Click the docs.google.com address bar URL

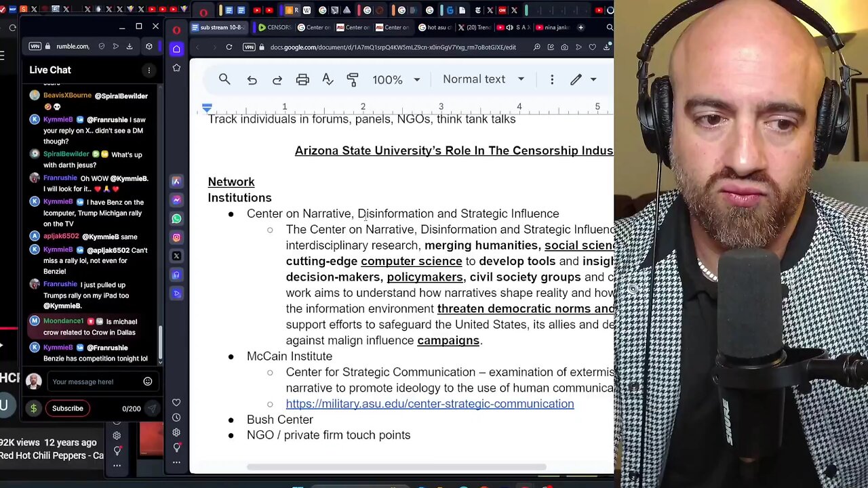[x=393, y=47]
